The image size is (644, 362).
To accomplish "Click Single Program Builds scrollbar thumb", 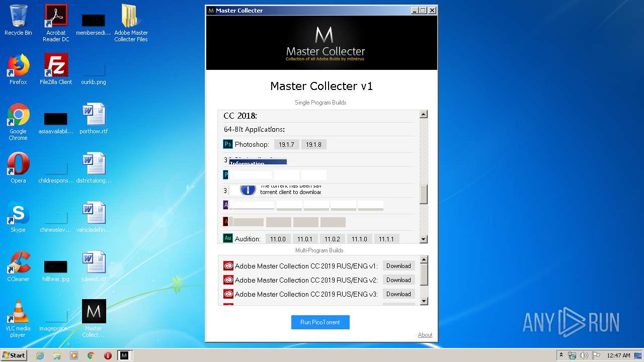I will tap(424, 194).
